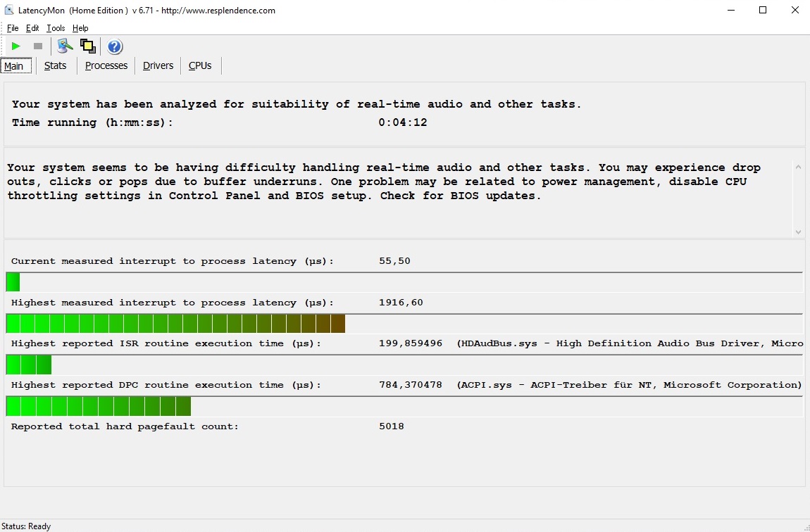Click the time running value 0:04:12
The height and width of the screenshot is (532, 810).
coord(403,123)
